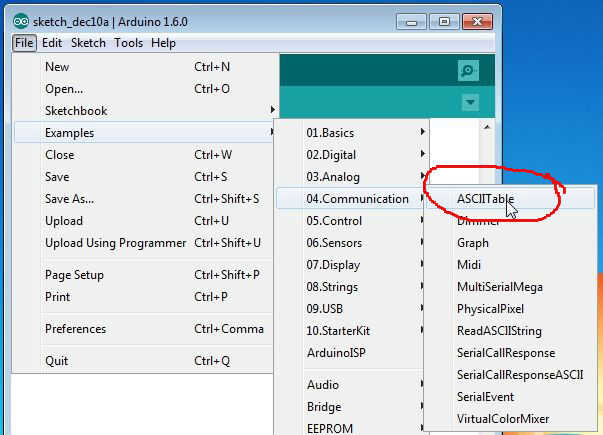603x435 pixels.
Task: Select Save As... in the File menu
Action: tap(143, 199)
